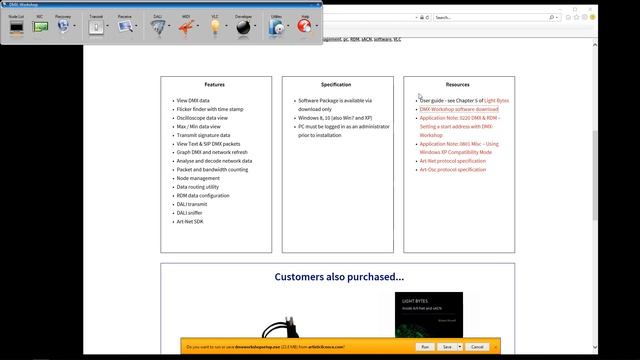
Task: Open the Developer bomb icon
Action: 243,27
